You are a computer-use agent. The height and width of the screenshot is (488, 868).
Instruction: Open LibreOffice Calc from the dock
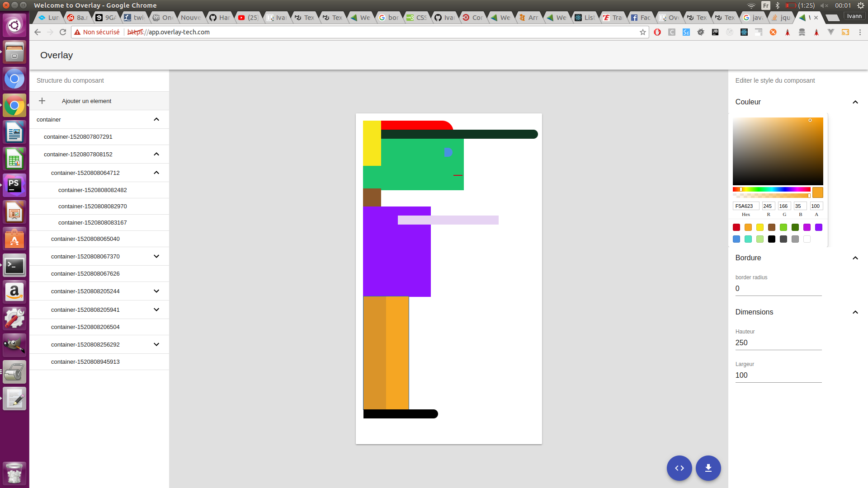[x=14, y=159]
